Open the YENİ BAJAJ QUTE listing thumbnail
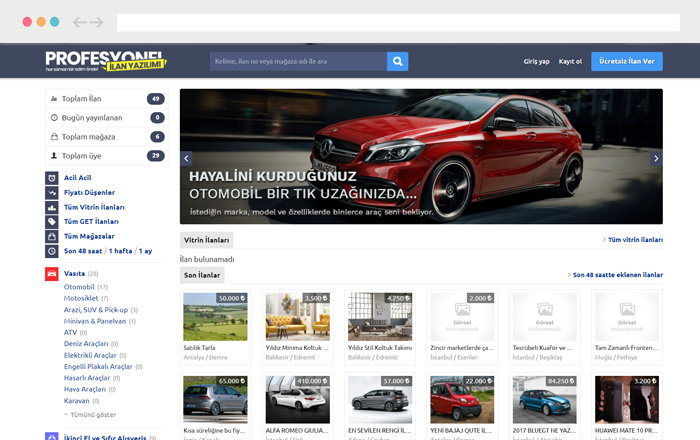 [462, 399]
